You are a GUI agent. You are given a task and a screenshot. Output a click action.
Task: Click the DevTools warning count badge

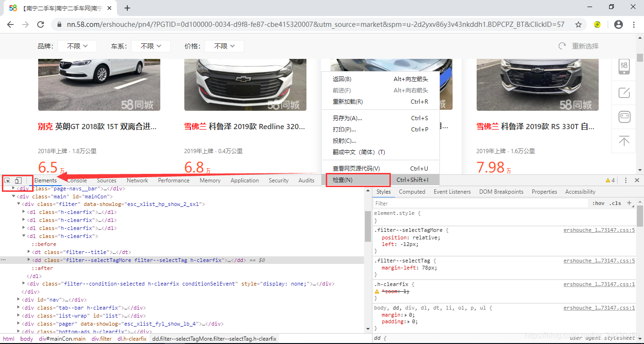coord(611,180)
